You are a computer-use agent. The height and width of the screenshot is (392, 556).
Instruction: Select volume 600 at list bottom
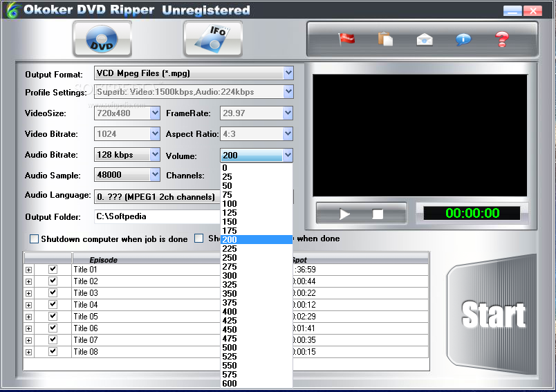tap(257, 384)
